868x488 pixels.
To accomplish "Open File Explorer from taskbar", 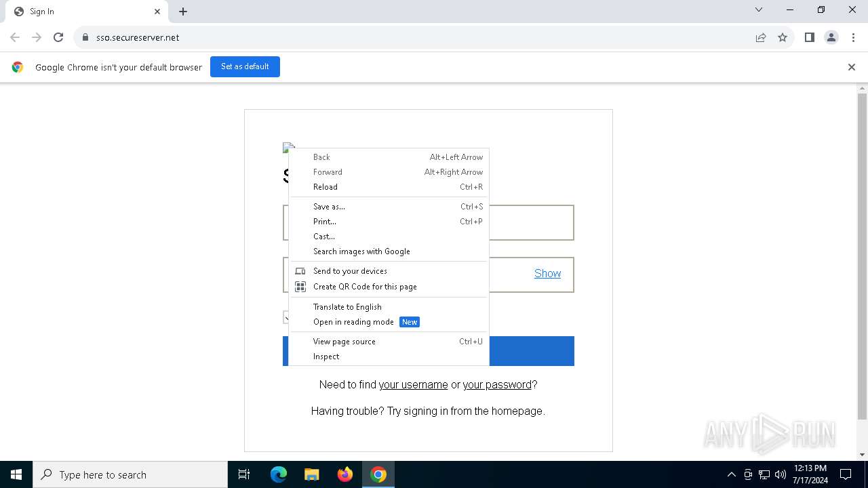I will point(311,474).
